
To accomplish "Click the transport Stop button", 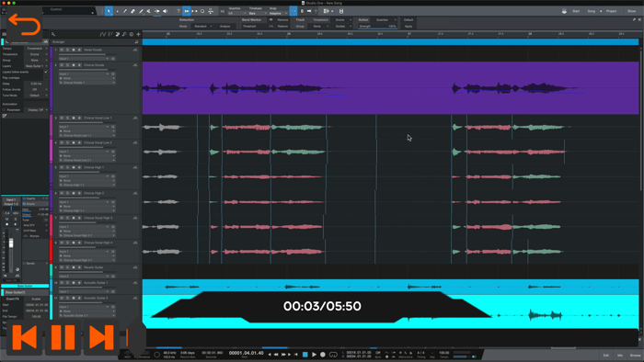I will [305, 355].
